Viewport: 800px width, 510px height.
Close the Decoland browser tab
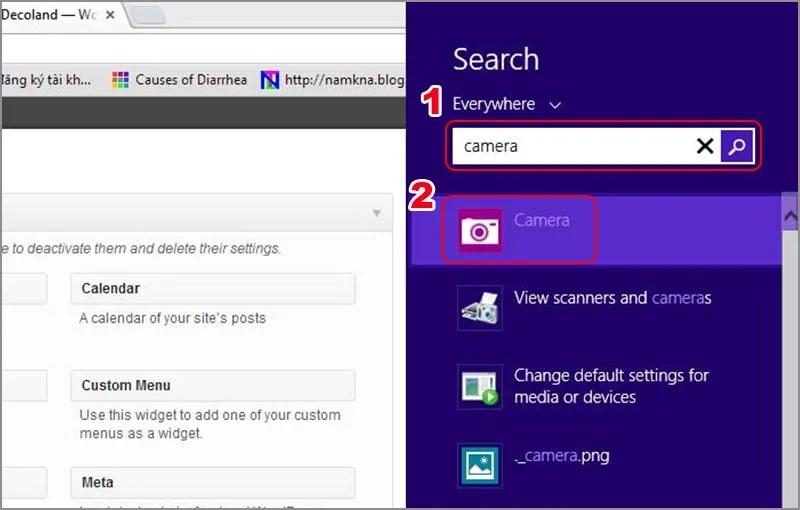[110, 16]
